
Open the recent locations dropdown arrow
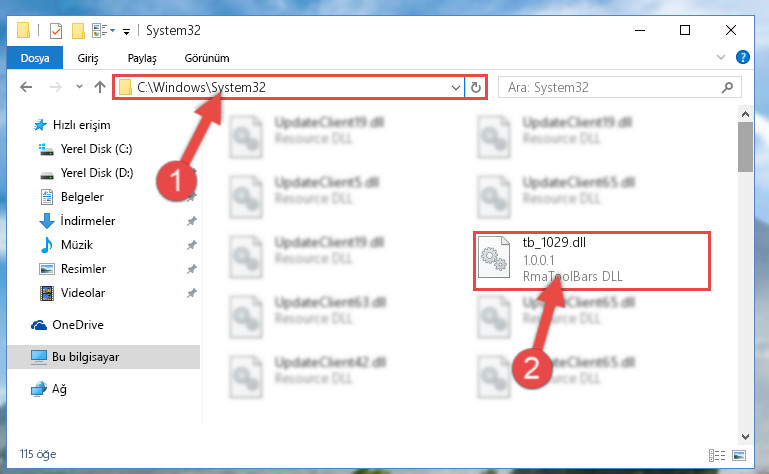(x=79, y=87)
